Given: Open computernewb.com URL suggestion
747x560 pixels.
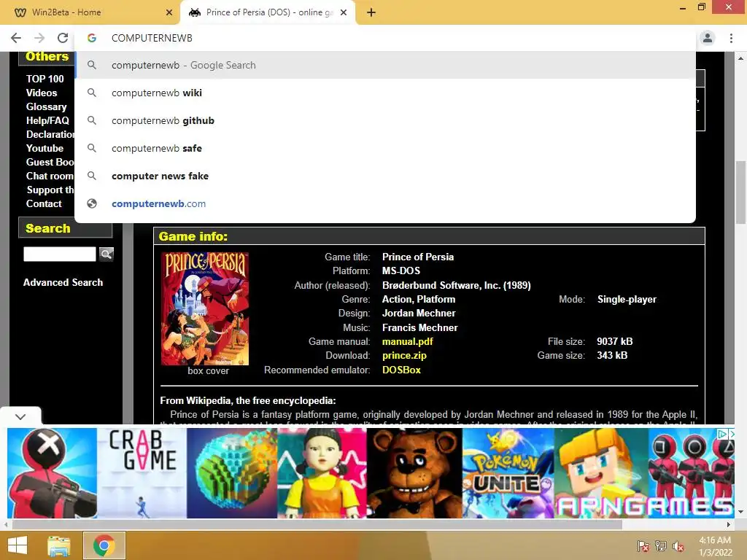Looking at the screenshot, I should tap(385, 203).
